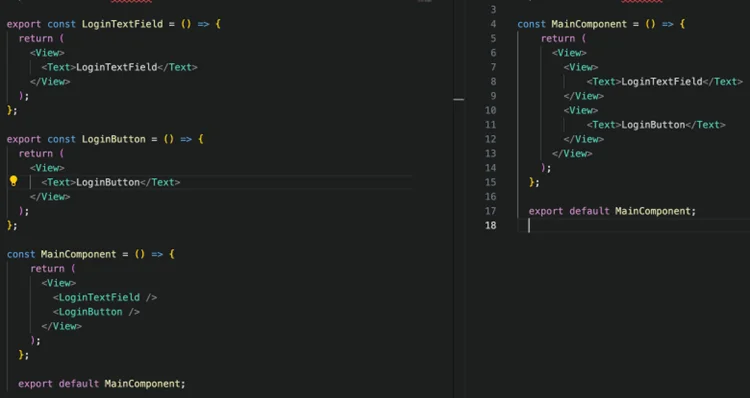Click the closing </View> tag on numbered line 9
This screenshot has width=750, height=398.
584,96
